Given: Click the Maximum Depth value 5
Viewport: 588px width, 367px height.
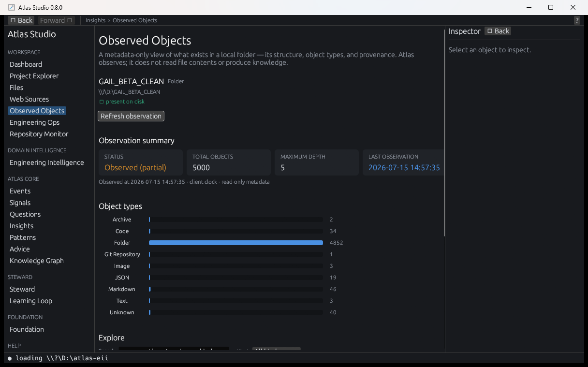Looking at the screenshot, I should [x=283, y=167].
